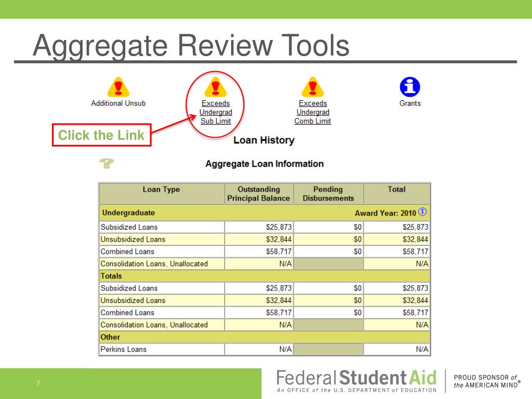Click the Loan History heading

pyautogui.click(x=264, y=140)
